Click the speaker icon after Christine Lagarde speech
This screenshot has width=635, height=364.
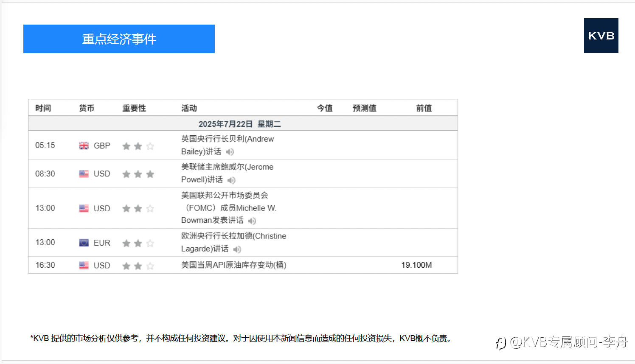coord(237,249)
